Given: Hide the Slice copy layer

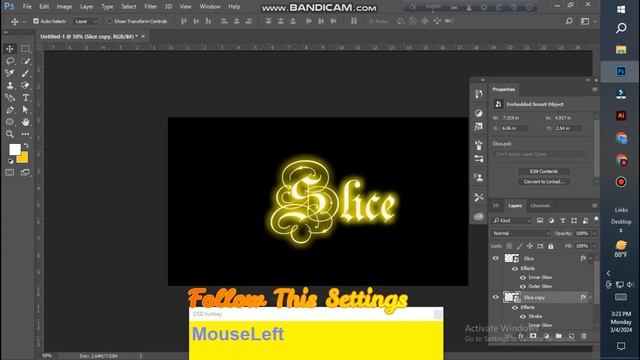Looking at the screenshot, I should tap(496, 297).
